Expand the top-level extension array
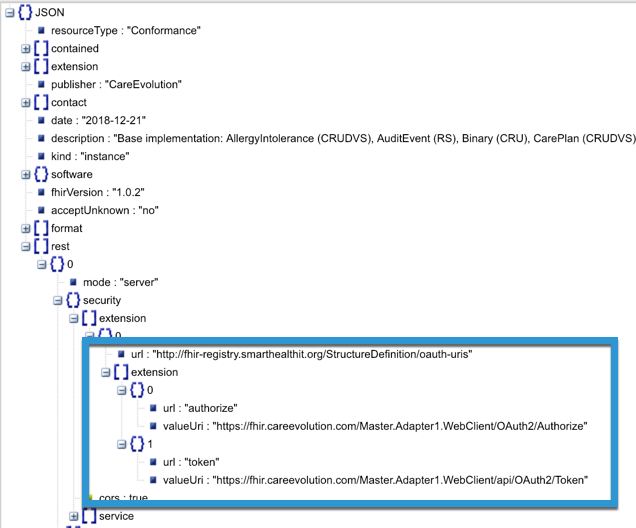Image resolution: width=636 pixels, height=528 pixels. [26, 67]
